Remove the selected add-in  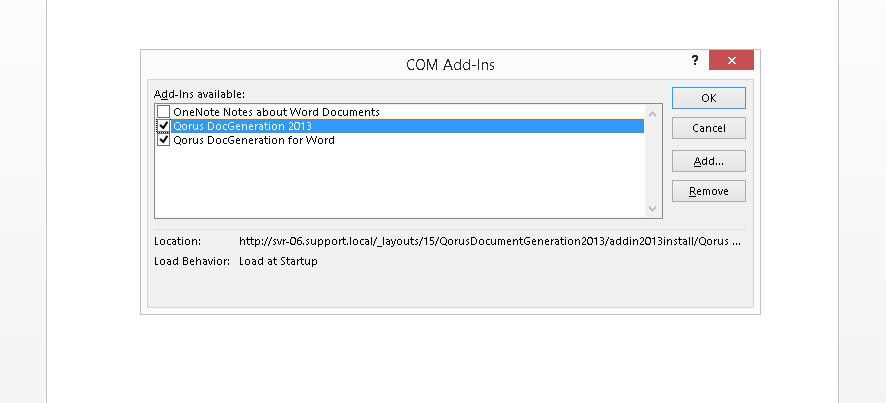(709, 191)
